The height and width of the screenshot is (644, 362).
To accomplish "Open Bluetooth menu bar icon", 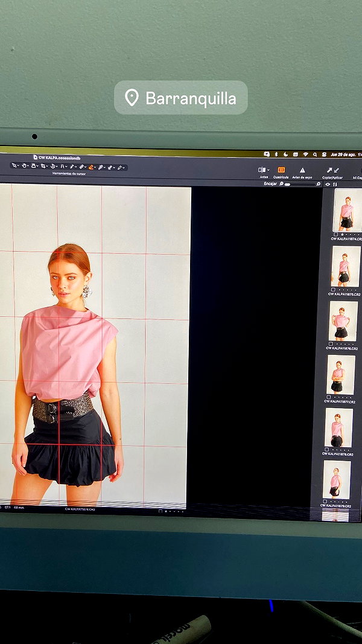I will tap(277, 154).
